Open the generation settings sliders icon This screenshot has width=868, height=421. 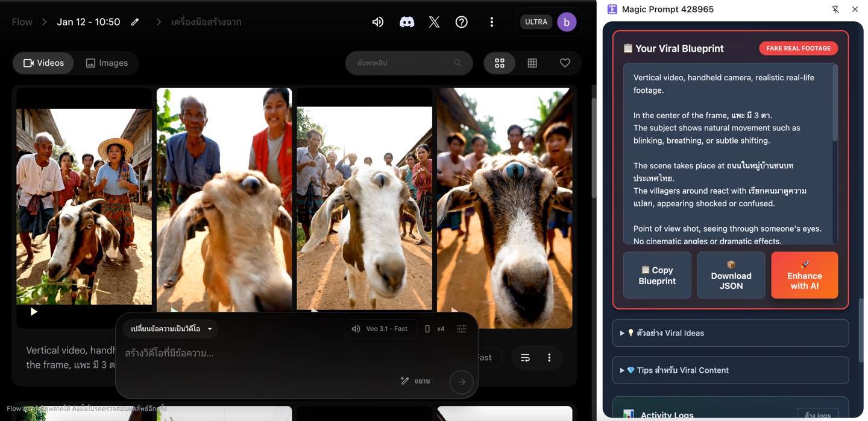[462, 329]
